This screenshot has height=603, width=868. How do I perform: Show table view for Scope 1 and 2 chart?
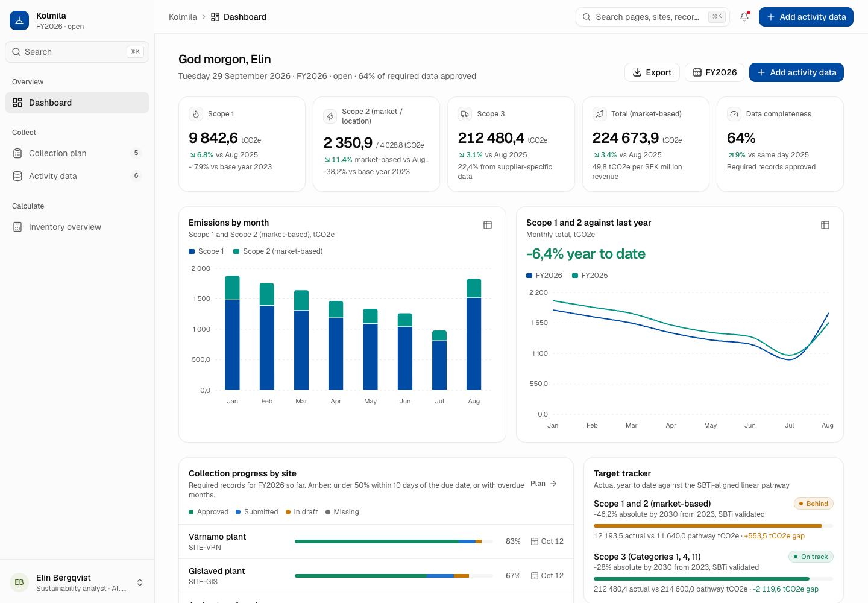825,225
